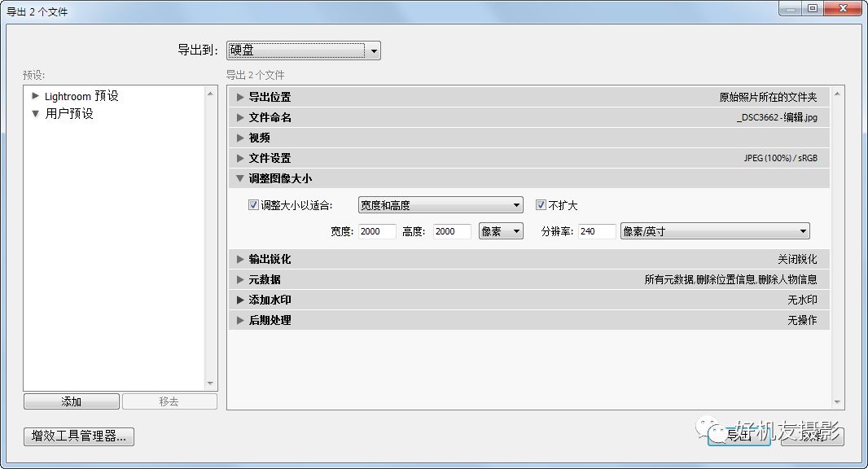Open the 增效工具管理器 dialog
Screen dimensions: 868x469
(x=78, y=436)
